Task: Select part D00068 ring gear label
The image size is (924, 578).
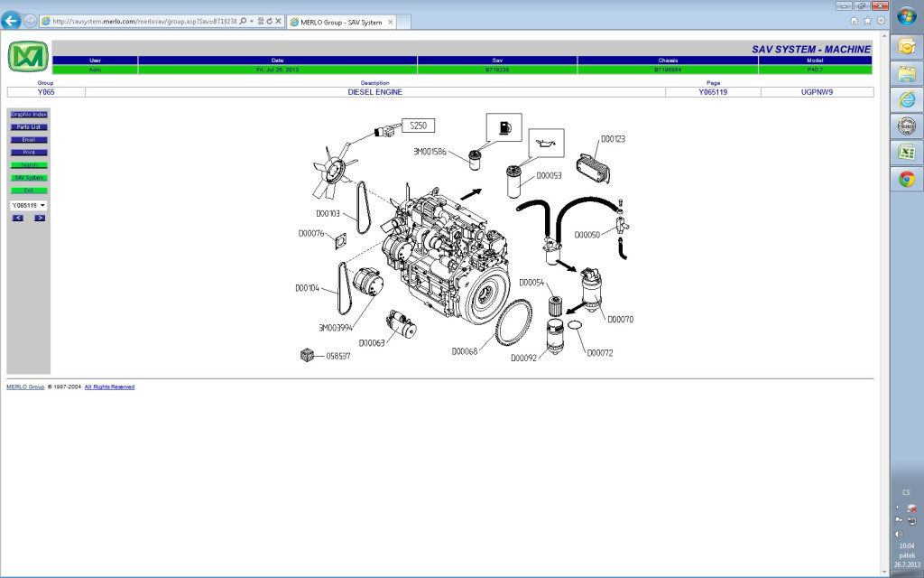Action: click(x=465, y=351)
